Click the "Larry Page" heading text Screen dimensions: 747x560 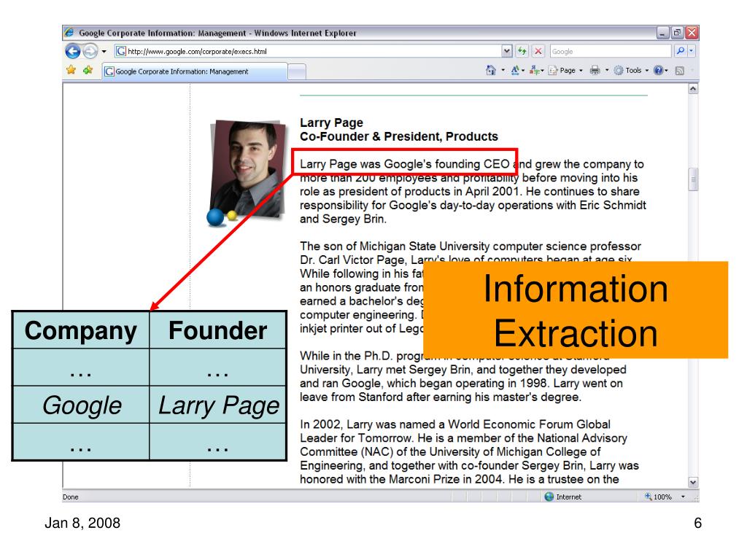[x=332, y=122]
